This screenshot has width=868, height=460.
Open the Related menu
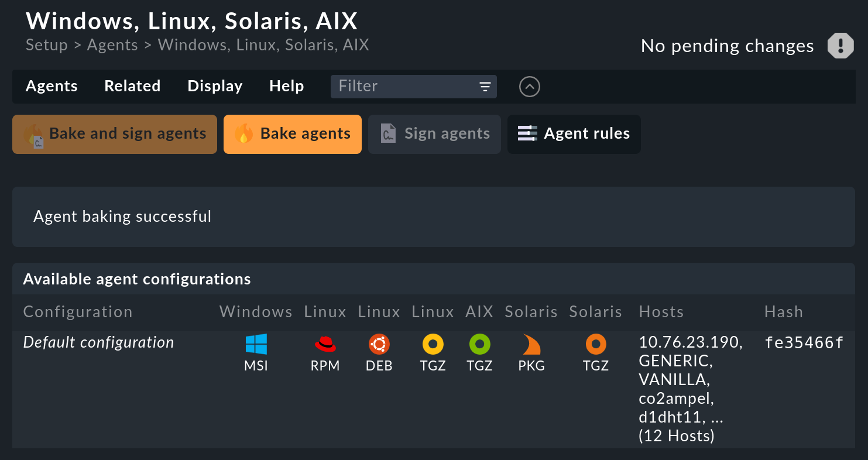132,86
